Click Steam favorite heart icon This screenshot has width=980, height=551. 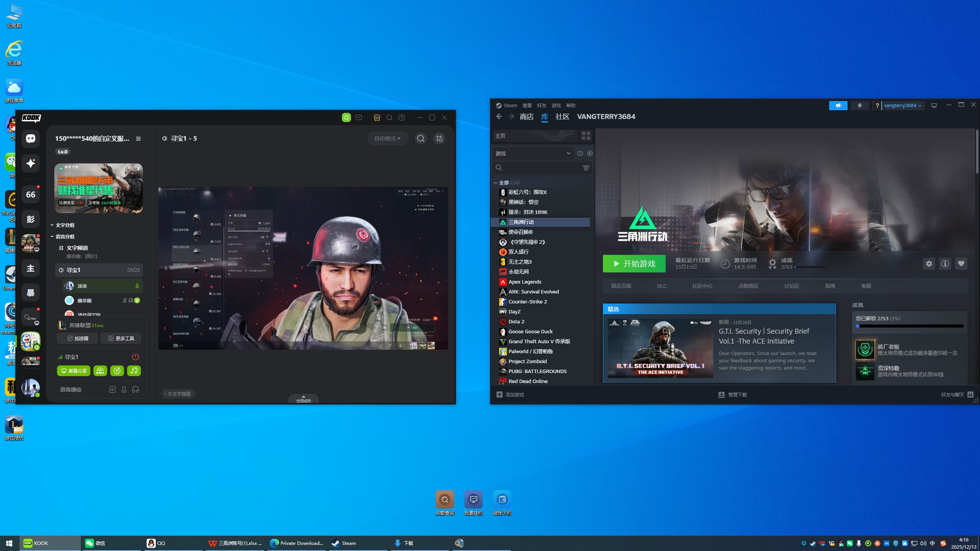click(x=961, y=263)
